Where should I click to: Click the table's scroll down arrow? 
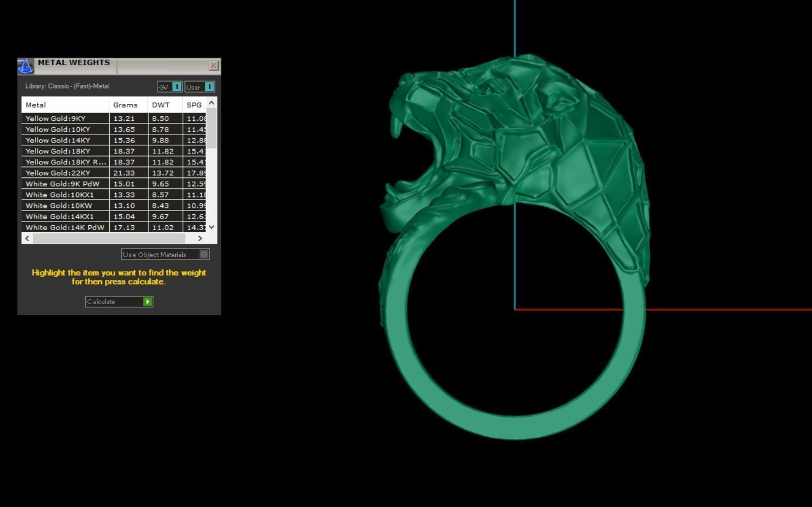[x=212, y=227]
